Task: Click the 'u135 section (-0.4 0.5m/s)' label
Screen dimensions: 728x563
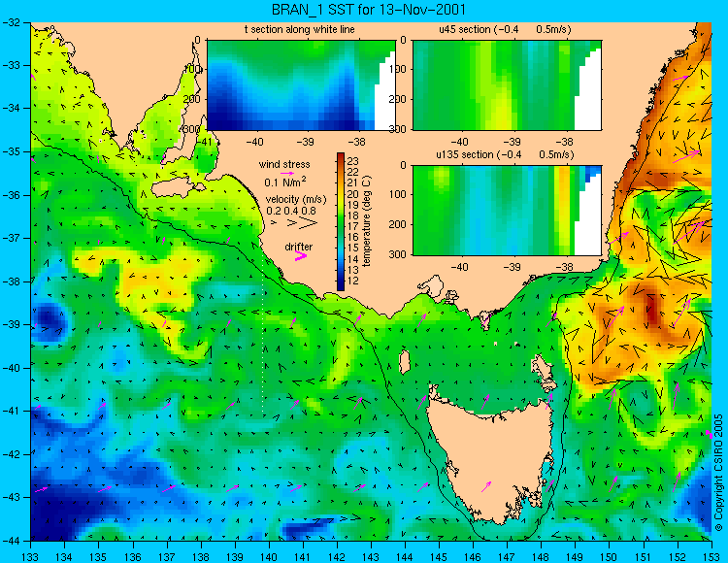Action: tap(505, 154)
